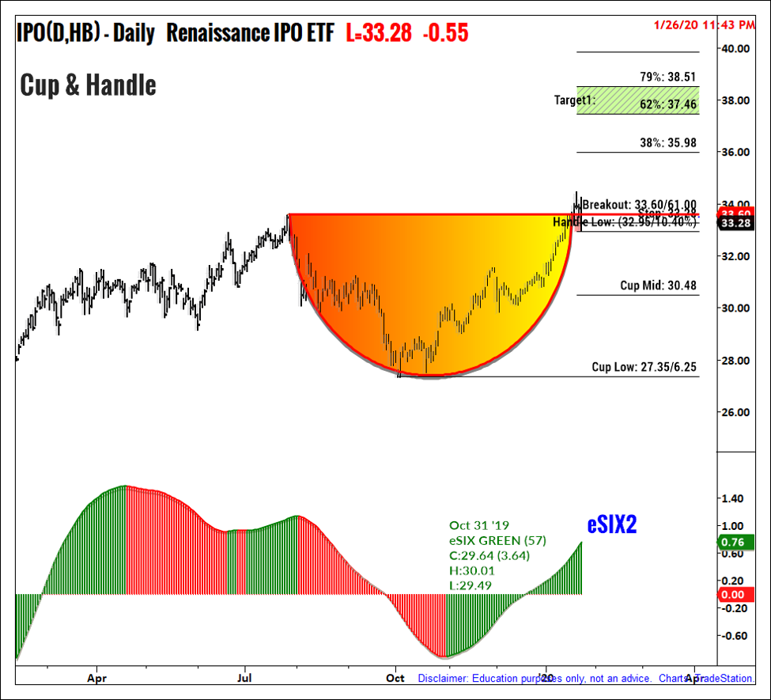Screen dimensions: 771x700
Task: Click the 'C:29.64 (3.64)' close value
Action: click(x=489, y=556)
